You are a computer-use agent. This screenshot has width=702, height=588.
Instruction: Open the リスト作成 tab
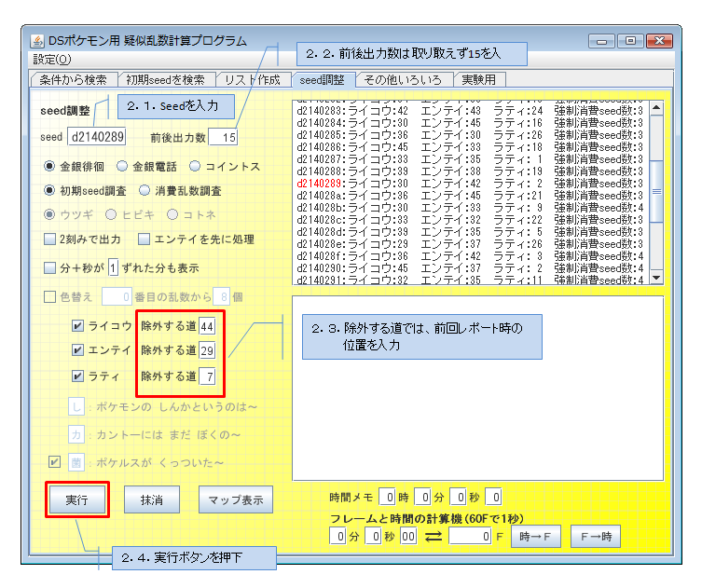pos(253,80)
